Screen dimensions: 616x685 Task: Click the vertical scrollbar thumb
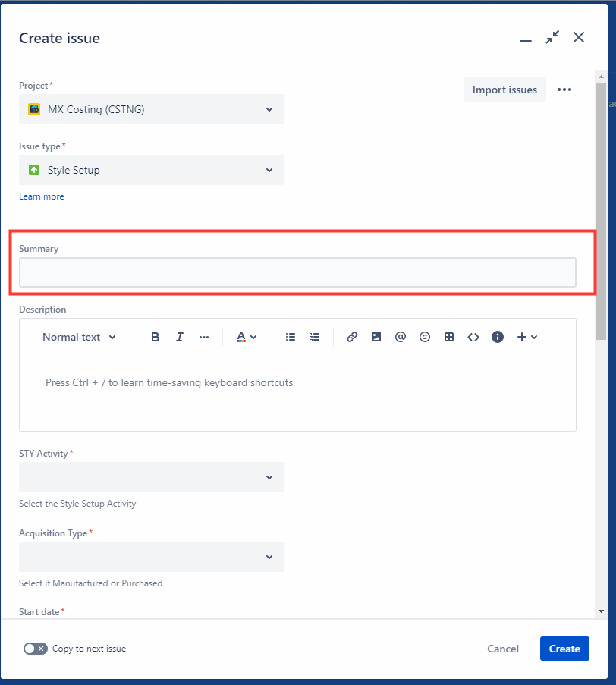click(x=601, y=211)
